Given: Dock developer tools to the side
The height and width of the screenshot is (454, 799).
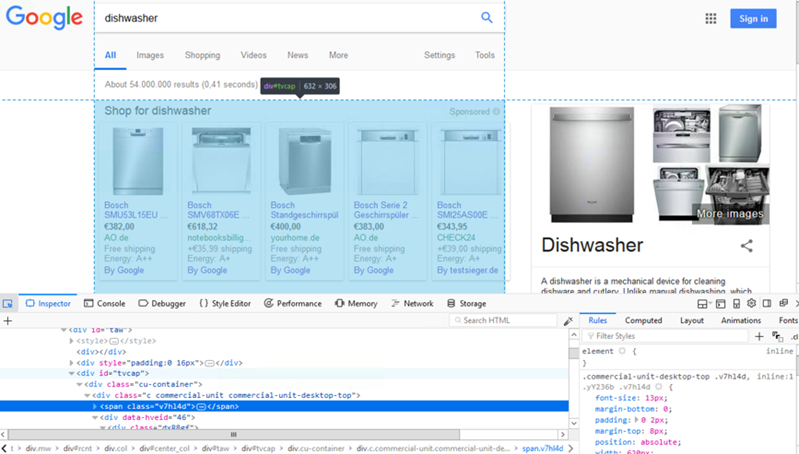Looking at the screenshot, I should 767,303.
